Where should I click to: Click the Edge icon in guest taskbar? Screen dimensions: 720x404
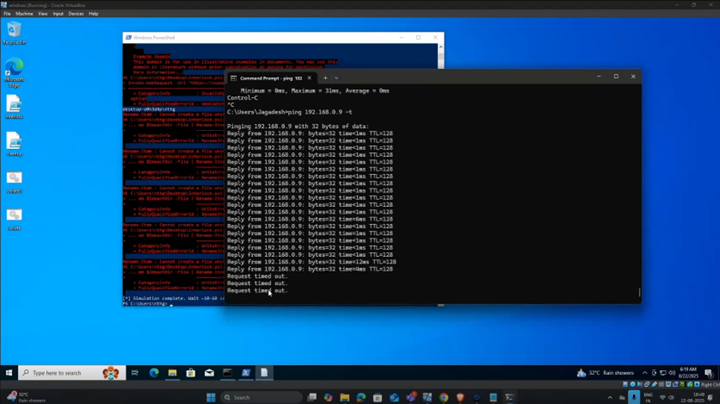(x=154, y=373)
